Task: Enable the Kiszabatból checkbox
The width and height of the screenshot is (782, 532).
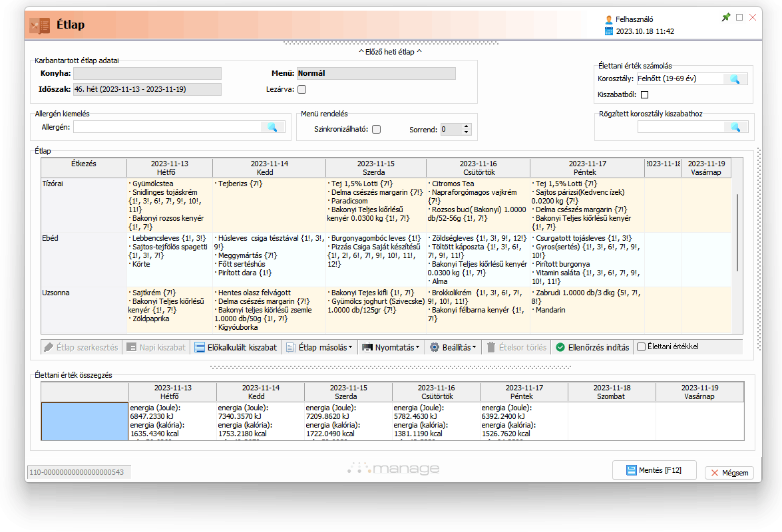Action: (644, 95)
